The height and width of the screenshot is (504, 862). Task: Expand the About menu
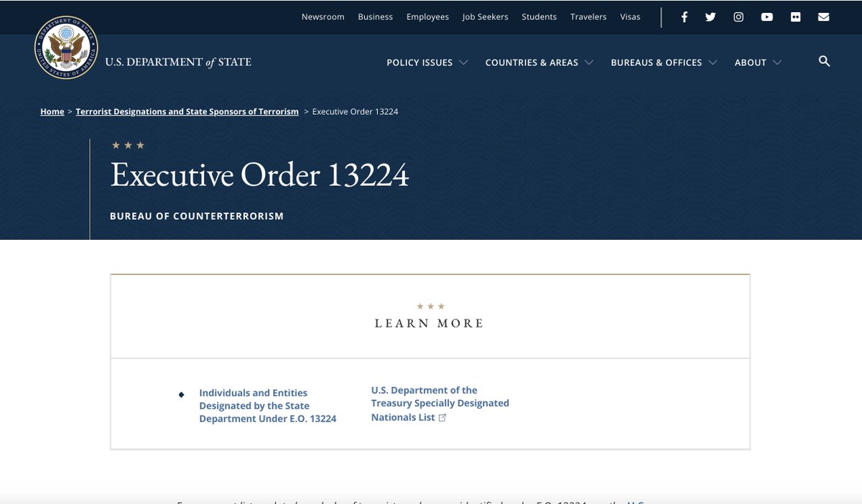[x=758, y=62]
